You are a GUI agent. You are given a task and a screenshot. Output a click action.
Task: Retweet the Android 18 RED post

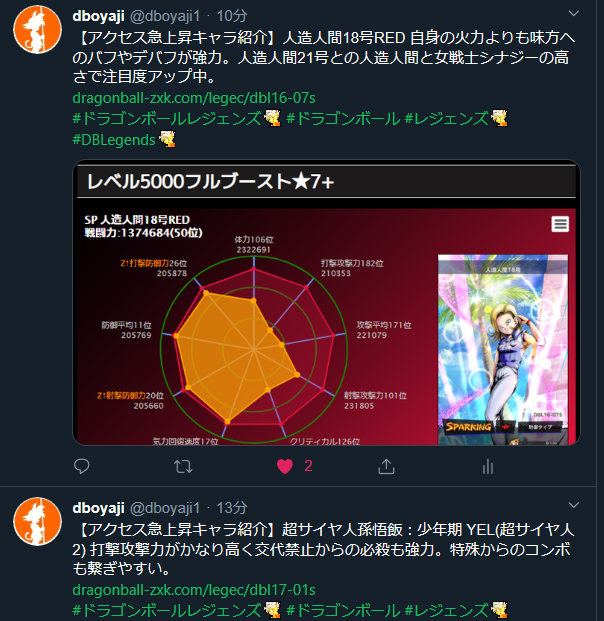click(183, 467)
